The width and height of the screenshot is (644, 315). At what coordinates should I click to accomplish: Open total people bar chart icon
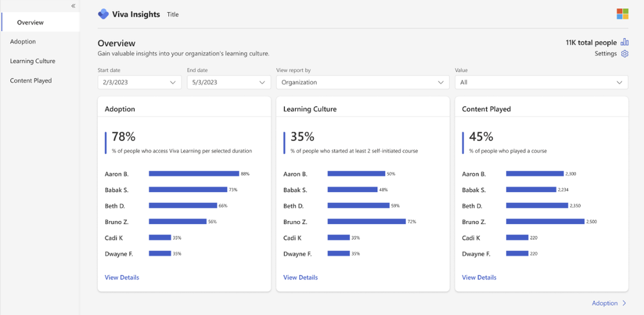[x=624, y=43]
